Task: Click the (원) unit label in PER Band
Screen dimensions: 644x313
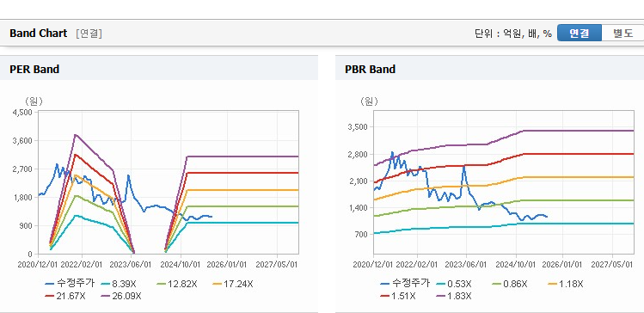Action: pyautogui.click(x=34, y=101)
